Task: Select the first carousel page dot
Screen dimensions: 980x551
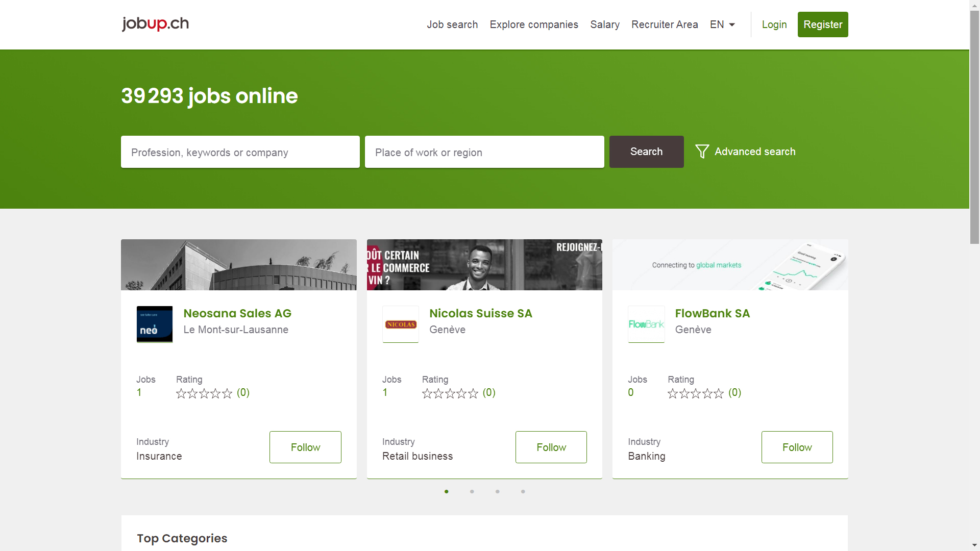Action: pos(447,492)
